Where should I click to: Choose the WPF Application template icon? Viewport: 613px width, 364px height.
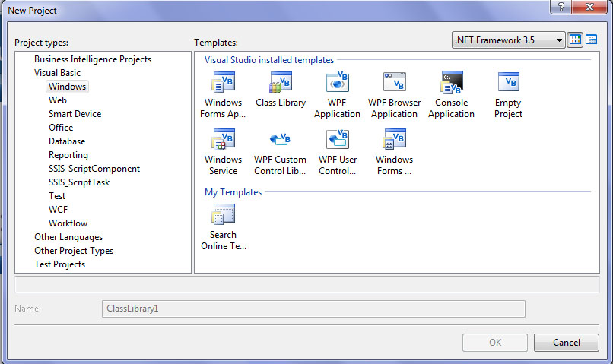coord(338,82)
